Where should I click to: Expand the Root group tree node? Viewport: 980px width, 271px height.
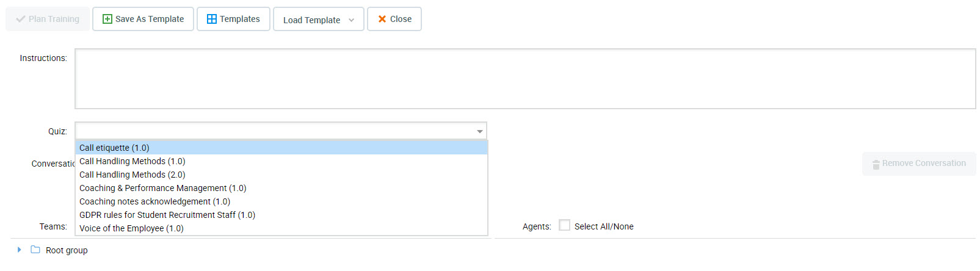tap(20, 250)
